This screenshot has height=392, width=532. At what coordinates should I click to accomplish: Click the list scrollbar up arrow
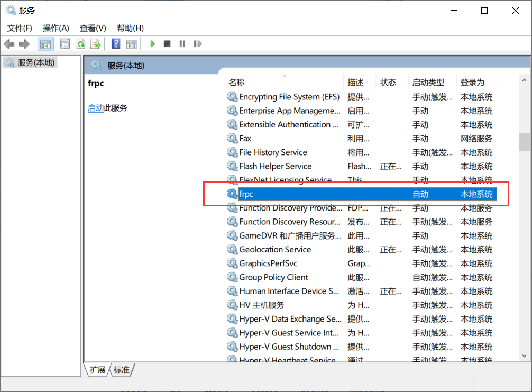(524, 80)
